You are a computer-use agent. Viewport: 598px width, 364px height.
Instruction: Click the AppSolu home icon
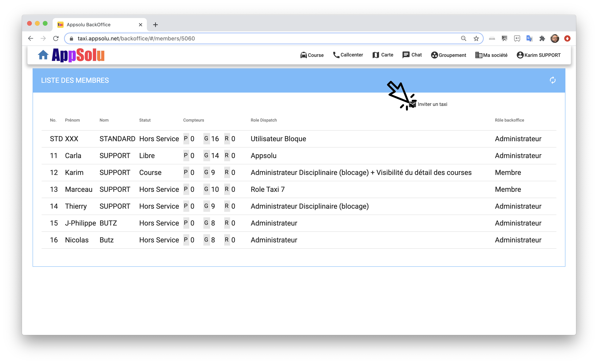[x=43, y=55]
